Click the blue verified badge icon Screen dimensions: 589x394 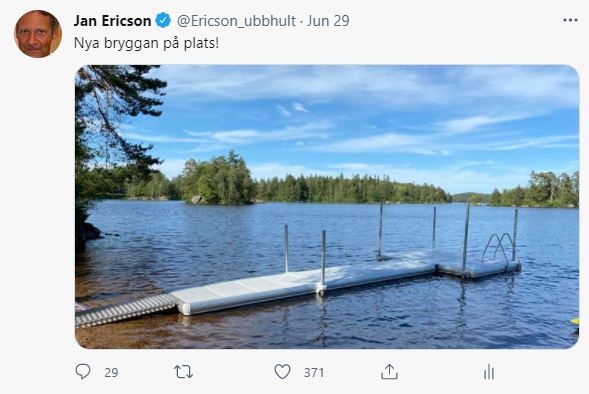pos(163,20)
